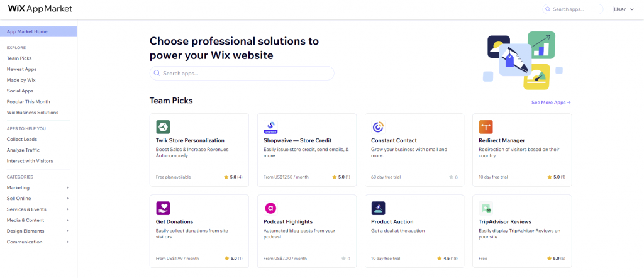Click the Podcast Highlights app icon

270,208
